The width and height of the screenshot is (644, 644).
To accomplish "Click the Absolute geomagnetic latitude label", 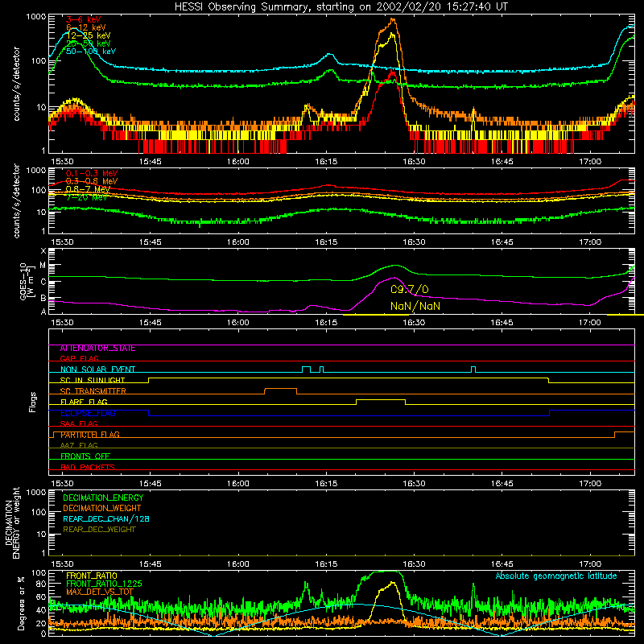I will pos(556,576).
